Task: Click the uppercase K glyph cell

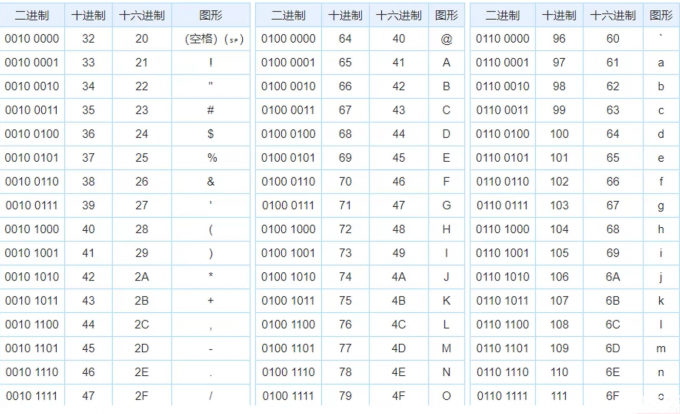Action: [x=446, y=300]
